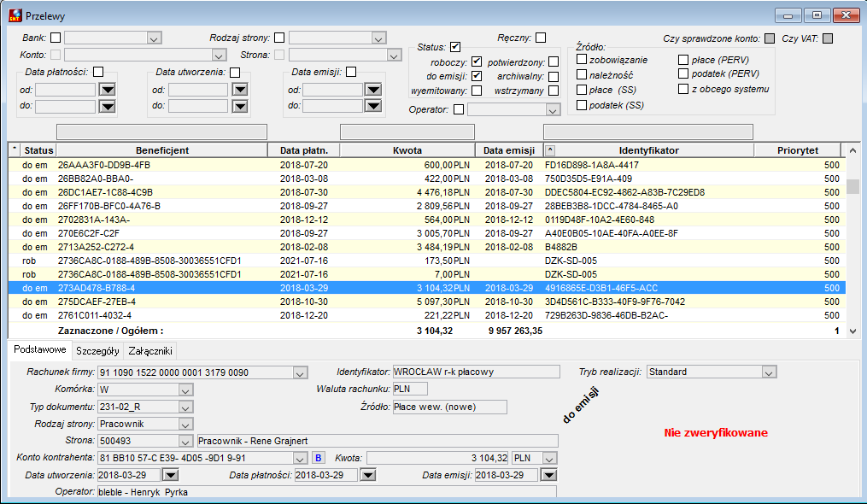Open the Data płatności 'od' date picker

(108, 90)
